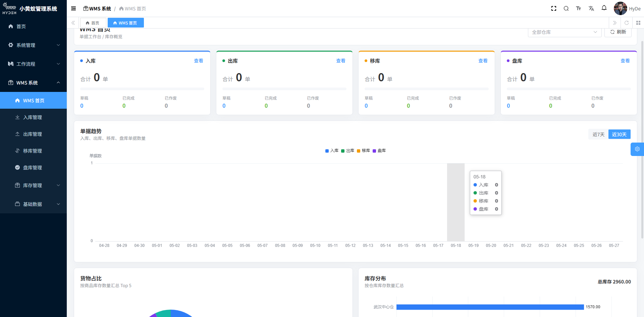Click the 总库存 2960.00 value
644x317 pixels.
[614, 282]
